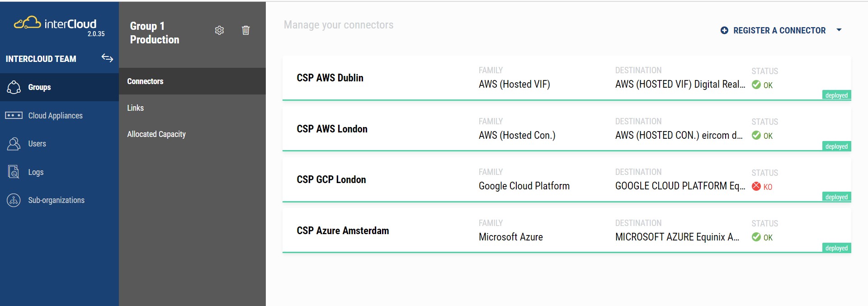Open the CSP GCP London connector row
Image resolution: width=868 pixels, height=306 pixels.
(x=331, y=179)
